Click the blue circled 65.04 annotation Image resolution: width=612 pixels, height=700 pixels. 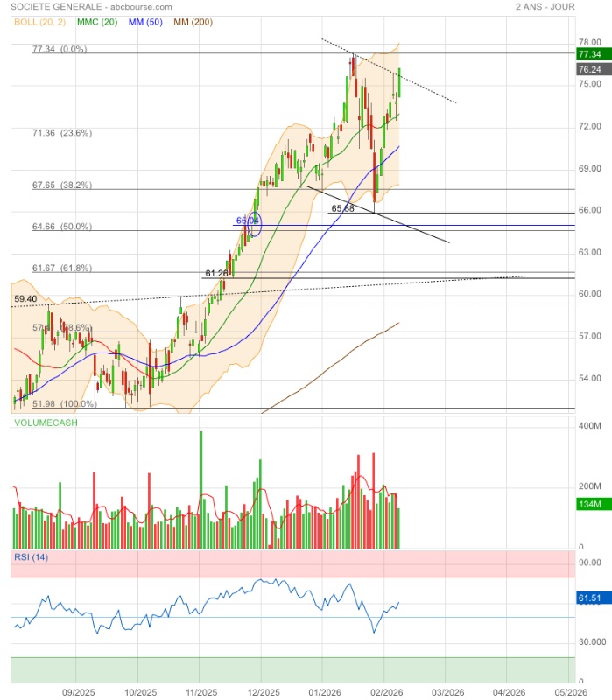(x=248, y=220)
